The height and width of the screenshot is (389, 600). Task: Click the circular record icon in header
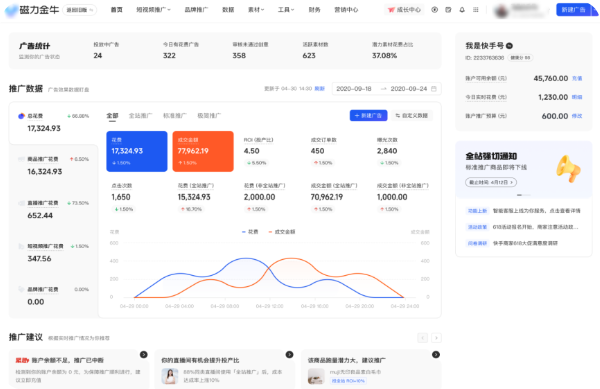pos(434,10)
